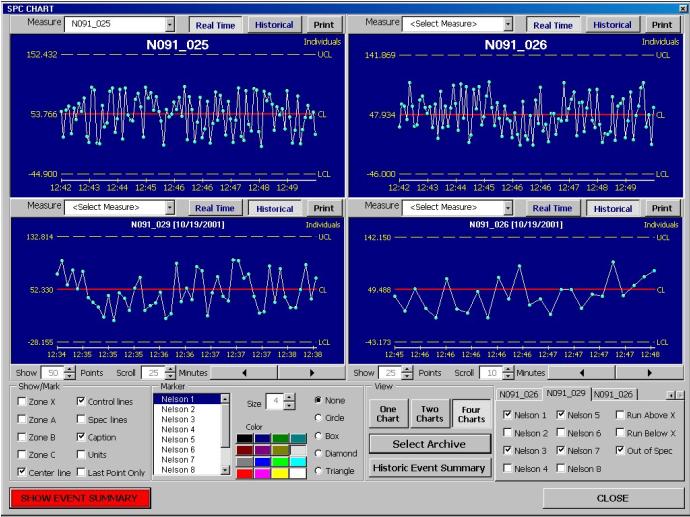
Task: Open Measure dropdown above N091_026 [10/19/2001] chart
Action: pyautogui.click(x=508, y=208)
